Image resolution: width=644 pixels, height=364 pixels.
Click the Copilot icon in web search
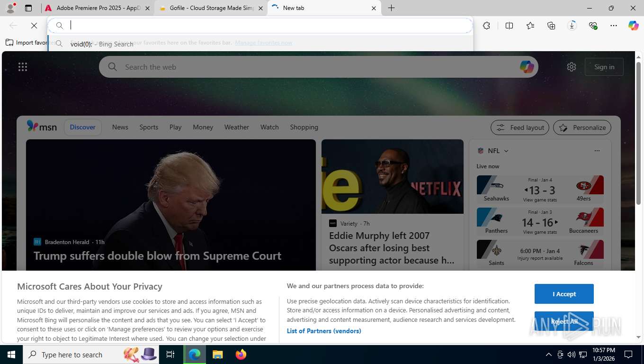(x=527, y=67)
